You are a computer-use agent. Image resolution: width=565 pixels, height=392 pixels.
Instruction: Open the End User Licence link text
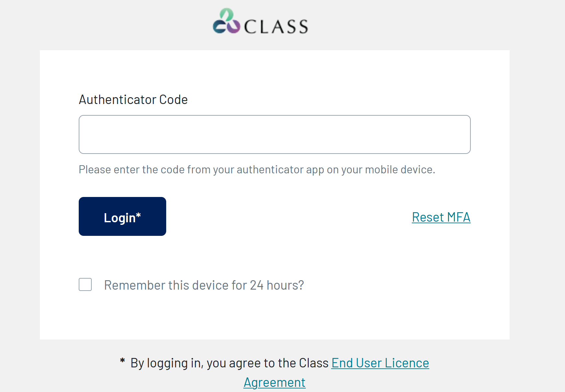(380, 363)
